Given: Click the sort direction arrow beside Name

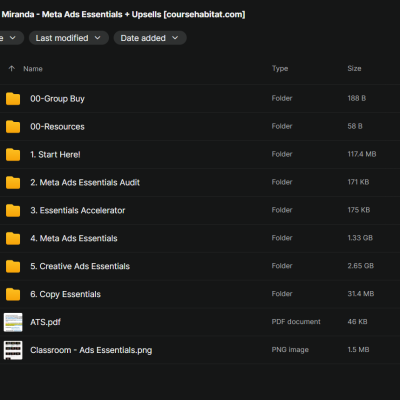Looking at the screenshot, I should point(12,69).
